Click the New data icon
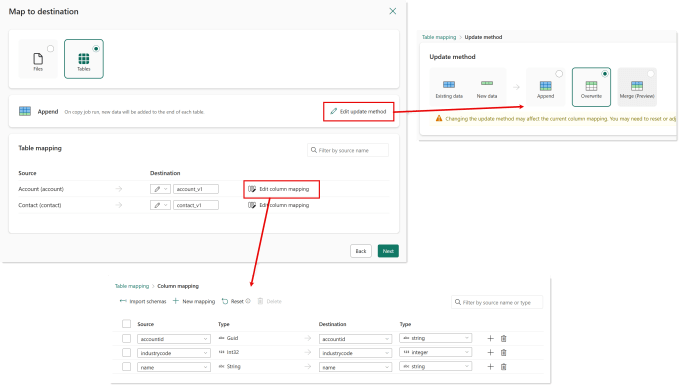Viewport: 680px width, 386px height. (487, 83)
